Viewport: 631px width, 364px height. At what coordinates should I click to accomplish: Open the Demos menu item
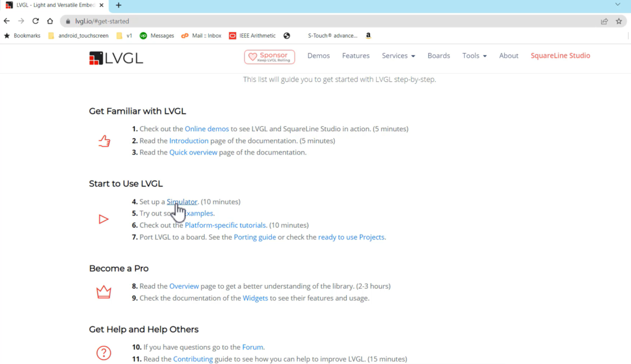(319, 55)
